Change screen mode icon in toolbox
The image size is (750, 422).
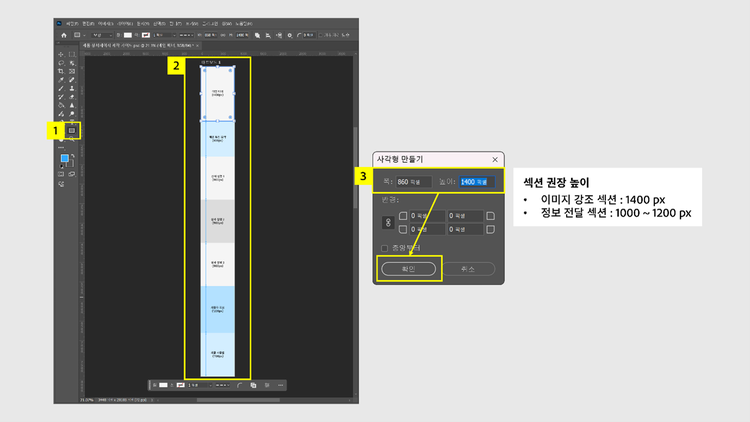click(72, 174)
